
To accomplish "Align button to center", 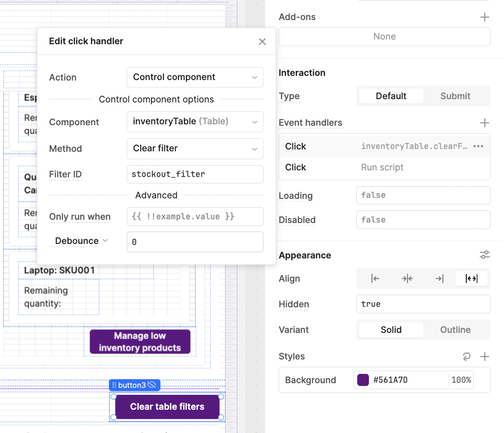I will [x=407, y=278].
